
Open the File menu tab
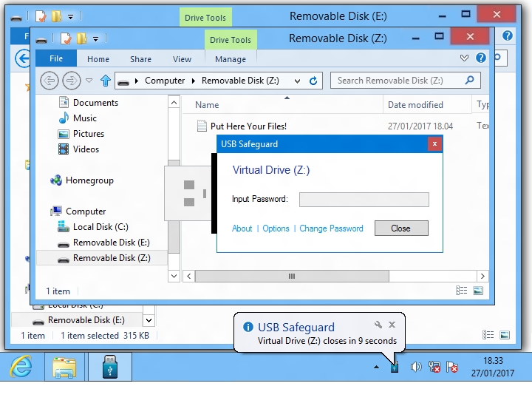[x=56, y=59]
